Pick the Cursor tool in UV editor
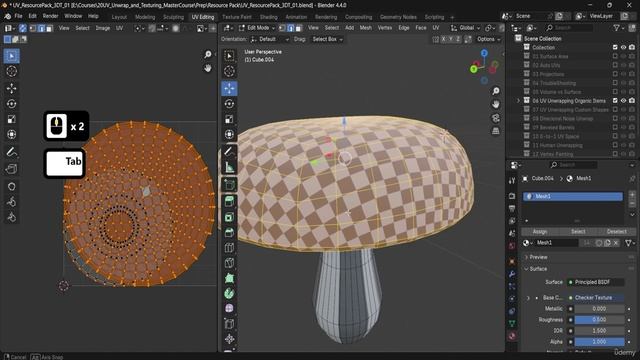This screenshot has height=360, width=640. [11, 71]
